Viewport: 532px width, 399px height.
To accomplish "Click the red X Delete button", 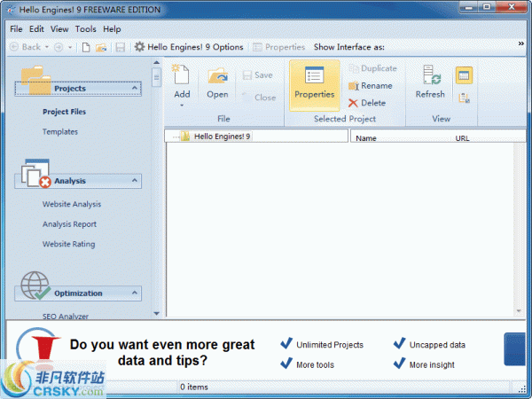I will tap(367, 103).
